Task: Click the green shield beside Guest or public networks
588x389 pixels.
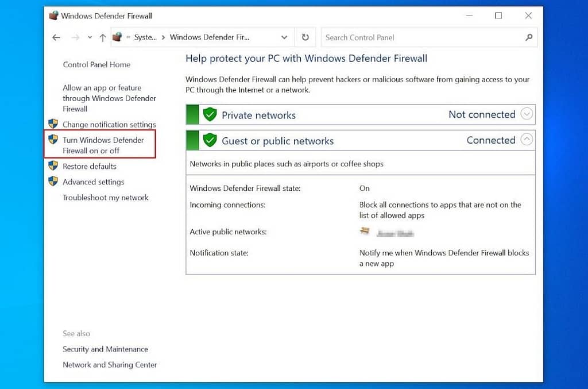Action: [210, 140]
